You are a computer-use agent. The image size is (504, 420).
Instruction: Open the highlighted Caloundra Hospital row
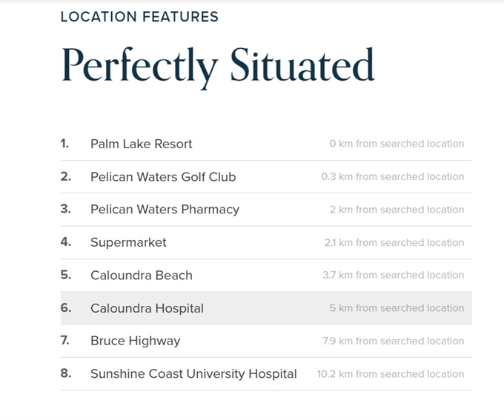coord(266,308)
